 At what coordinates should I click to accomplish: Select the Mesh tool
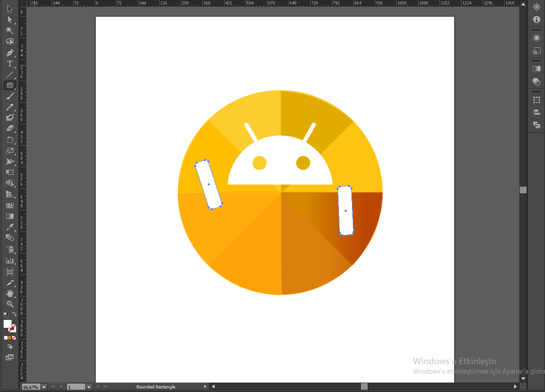pyautogui.click(x=9, y=205)
